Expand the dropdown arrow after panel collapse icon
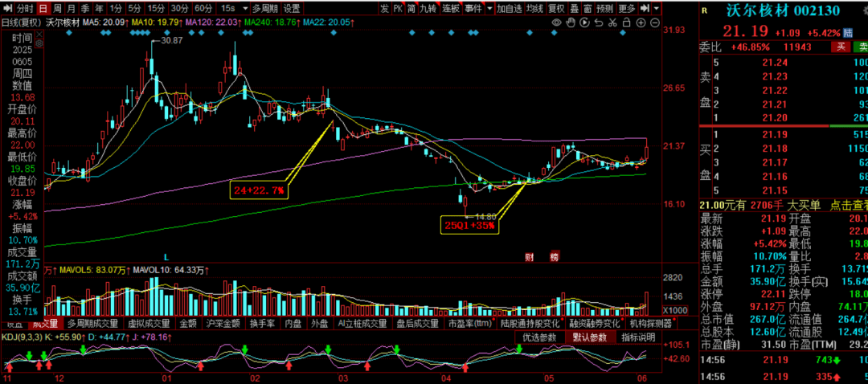Image resolution: width=868 pixels, height=384 pixels. pos(657,8)
